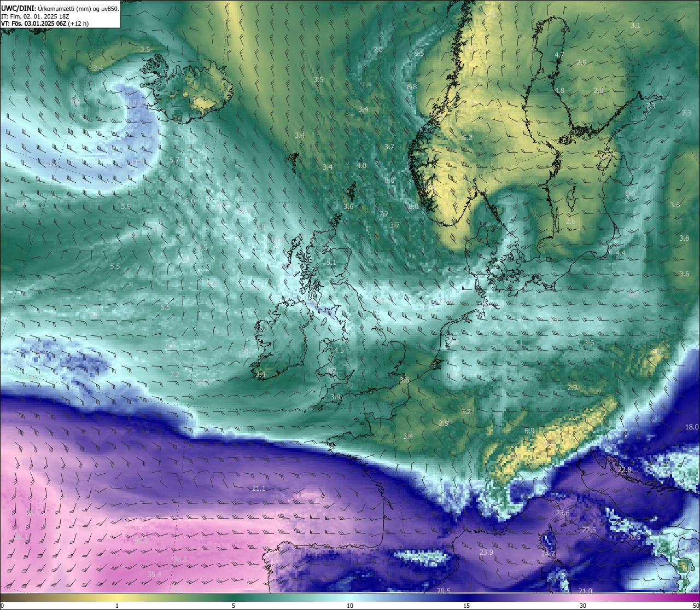Screen dimensions: 700x610
Task: Select the 15 tick label on the color scale
Action: 466,606
